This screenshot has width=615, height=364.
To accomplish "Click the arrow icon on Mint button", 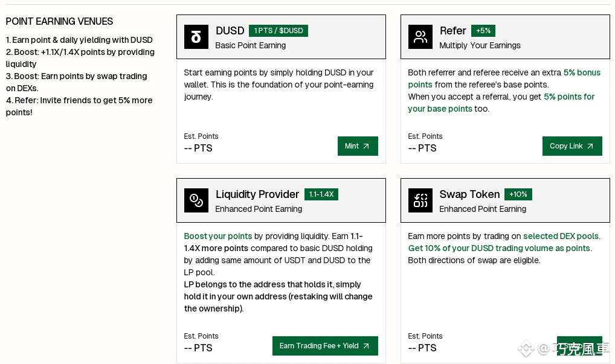I will tap(366, 146).
